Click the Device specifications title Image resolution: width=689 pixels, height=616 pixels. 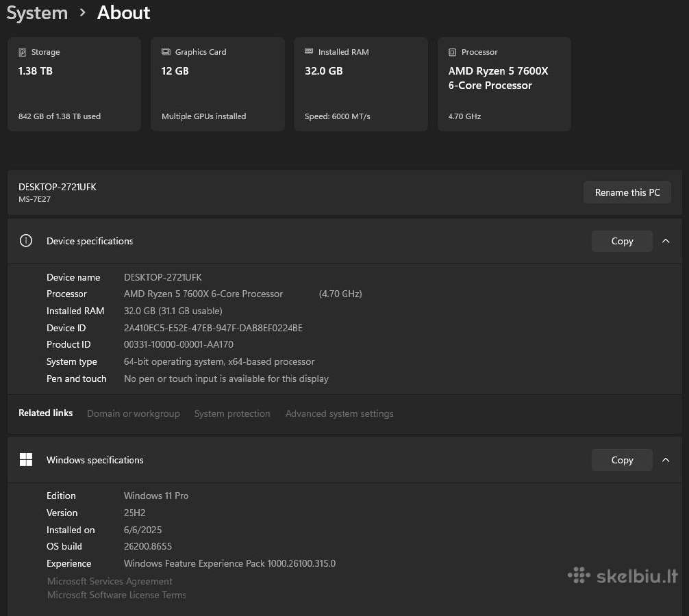click(90, 241)
